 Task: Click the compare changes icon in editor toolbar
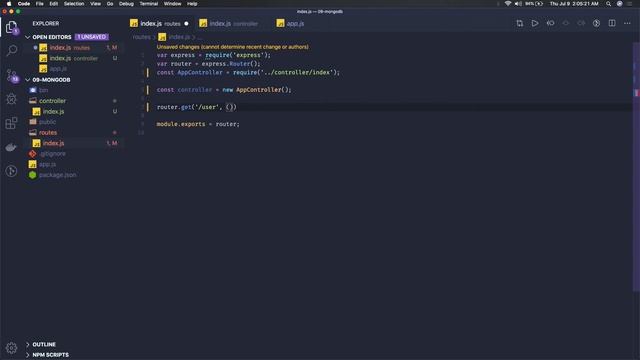(520, 24)
